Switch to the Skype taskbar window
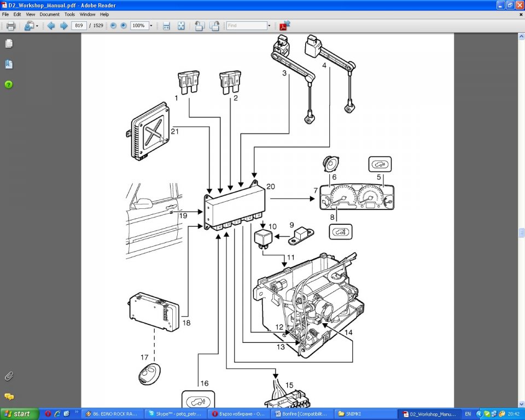 tap(176, 414)
